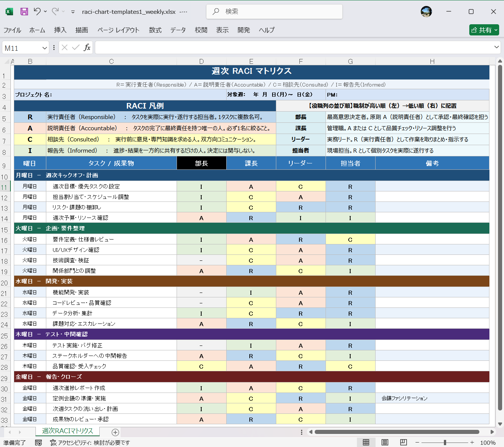Screen dimensions: 504x447
Task: Click the Redo arrow icon
Action: [55, 11]
